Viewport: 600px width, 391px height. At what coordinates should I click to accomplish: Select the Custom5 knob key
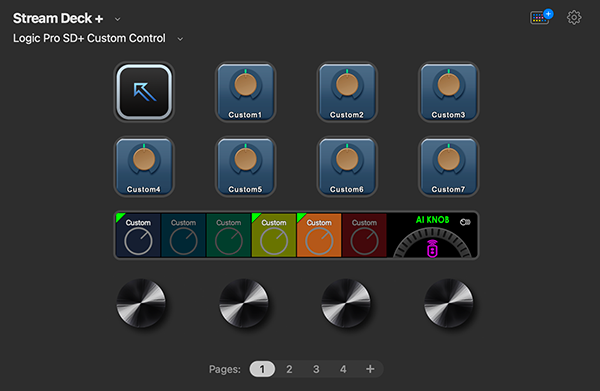coord(245,166)
